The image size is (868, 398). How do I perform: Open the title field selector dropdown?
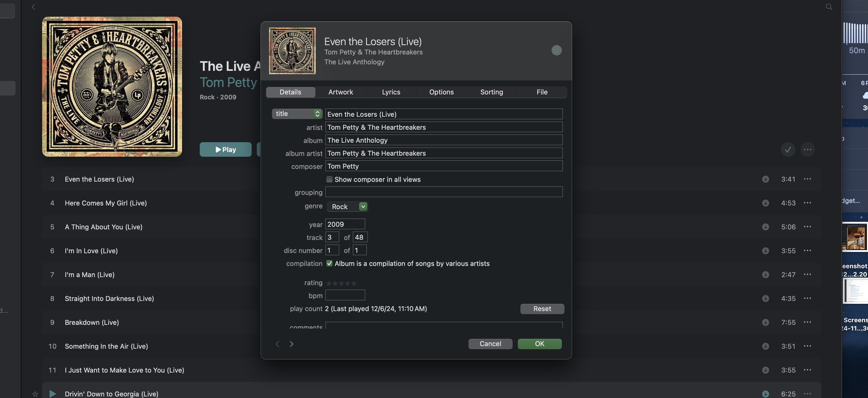pyautogui.click(x=297, y=114)
